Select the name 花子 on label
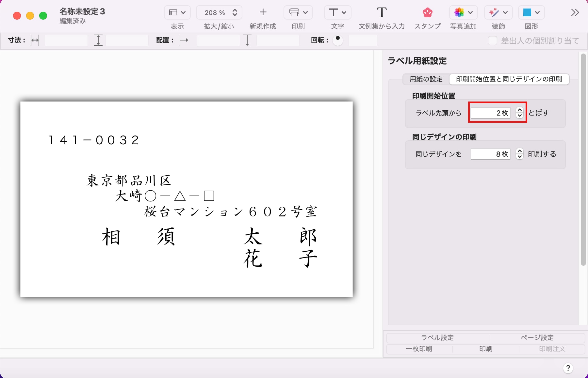588x378 pixels. pos(281,259)
